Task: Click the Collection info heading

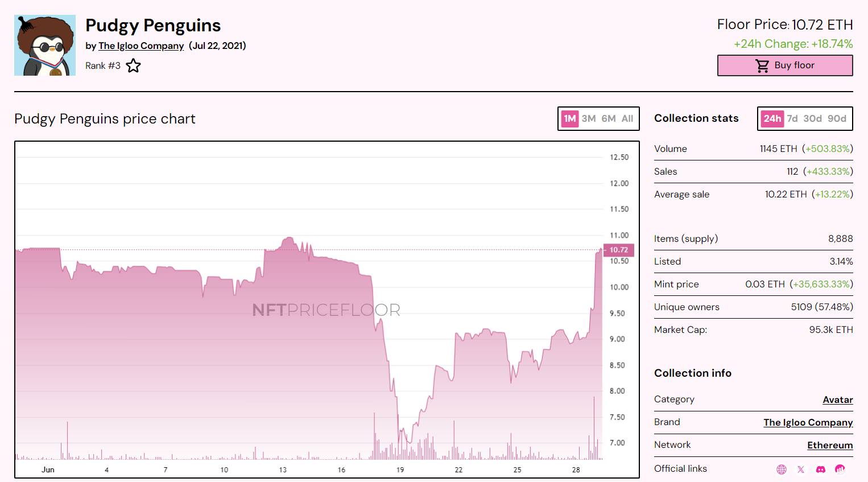Action: [693, 373]
